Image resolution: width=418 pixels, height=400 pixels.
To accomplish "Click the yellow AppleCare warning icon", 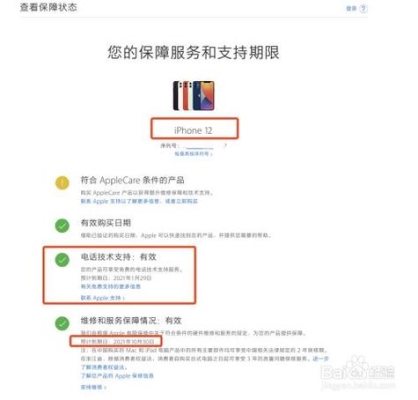I will (62, 183).
